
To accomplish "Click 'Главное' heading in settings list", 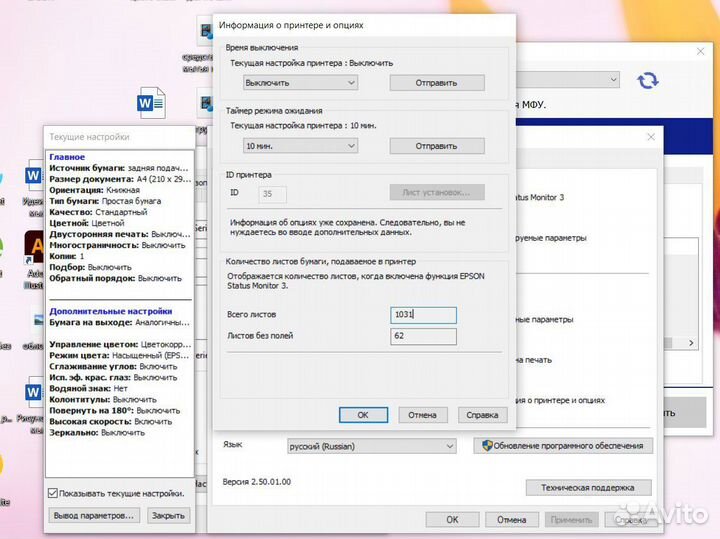I will (67, 157).
